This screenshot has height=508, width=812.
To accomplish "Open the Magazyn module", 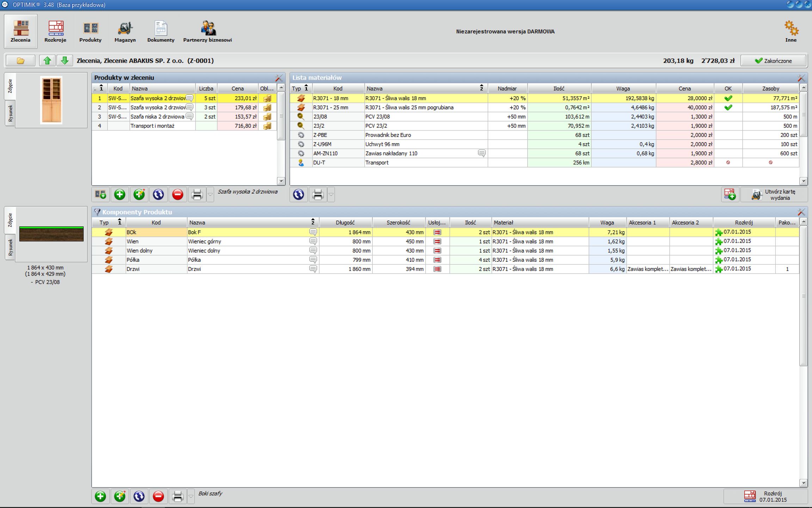I will [x=125, y=31].
